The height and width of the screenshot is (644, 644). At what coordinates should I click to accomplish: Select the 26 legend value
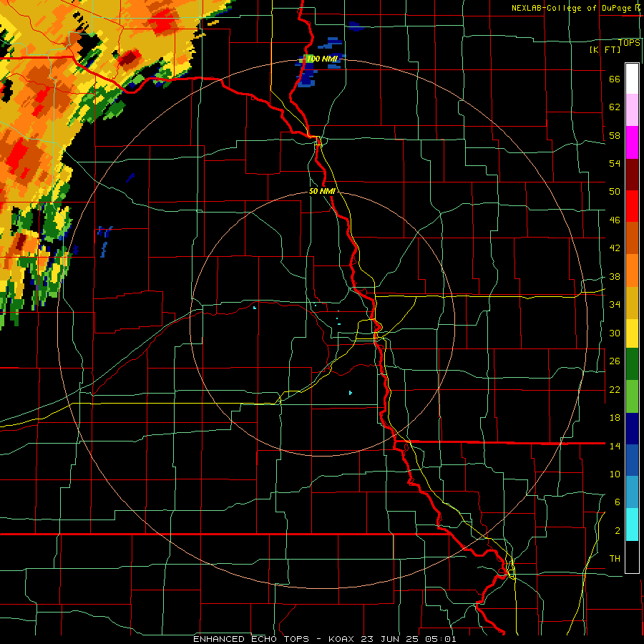[615, 361]
